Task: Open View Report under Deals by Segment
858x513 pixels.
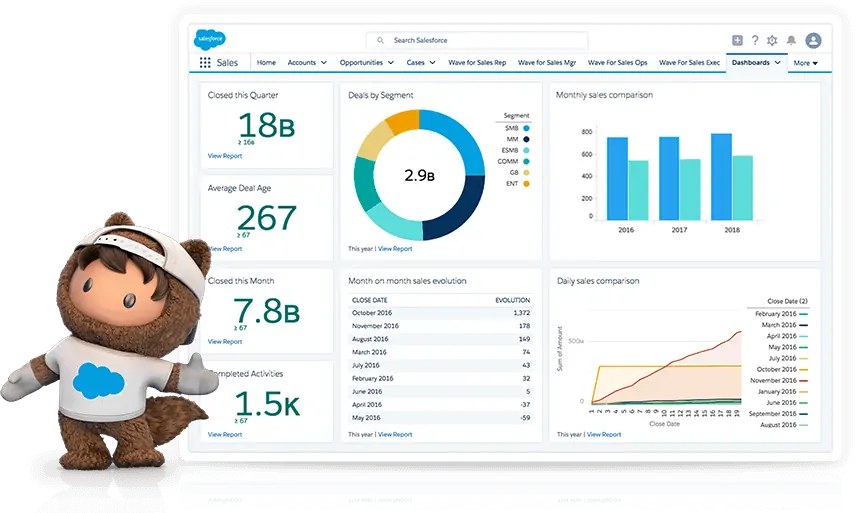Action: coord(395,248)
